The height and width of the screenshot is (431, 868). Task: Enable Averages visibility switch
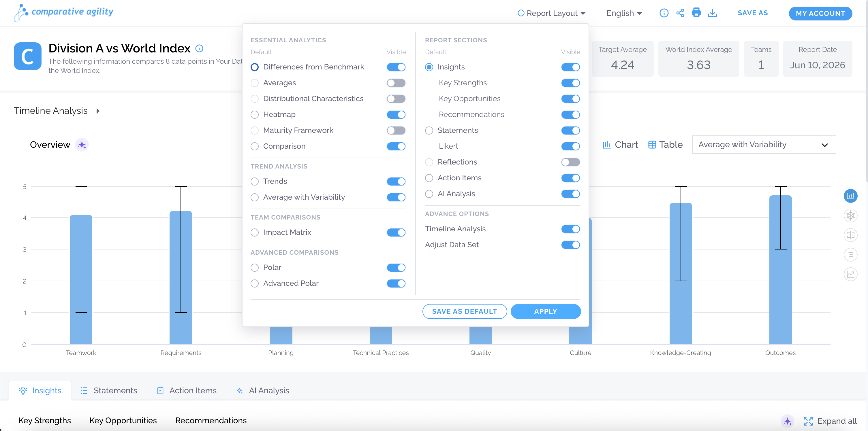[396, 83]
